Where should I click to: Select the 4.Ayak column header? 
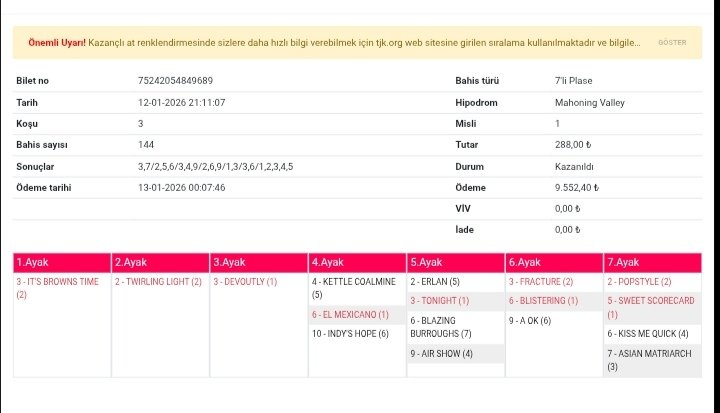358,262
